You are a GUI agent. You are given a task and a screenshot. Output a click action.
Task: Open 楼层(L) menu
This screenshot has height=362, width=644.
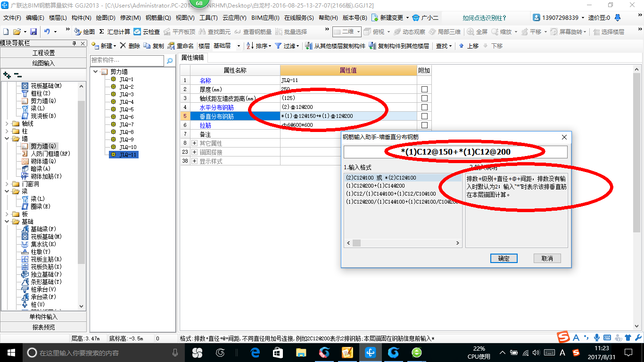58,17
